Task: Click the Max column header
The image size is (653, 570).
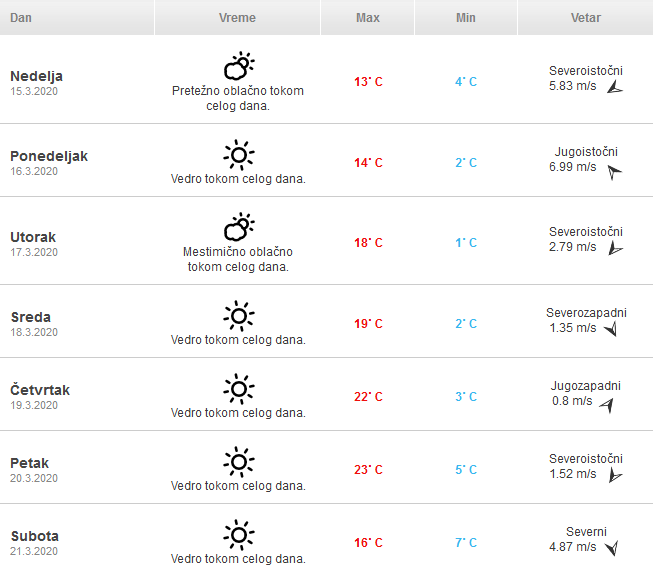Action: [x=367, y=18]
